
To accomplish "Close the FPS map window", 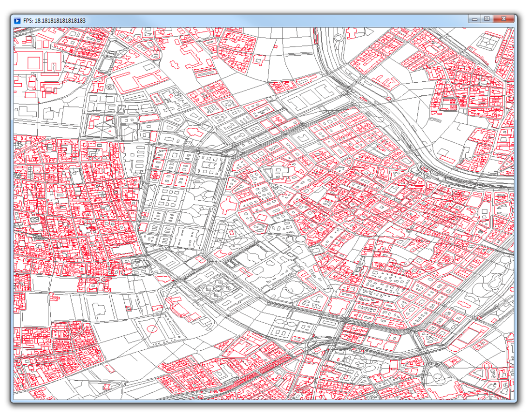I will click(x=503, y=19).
